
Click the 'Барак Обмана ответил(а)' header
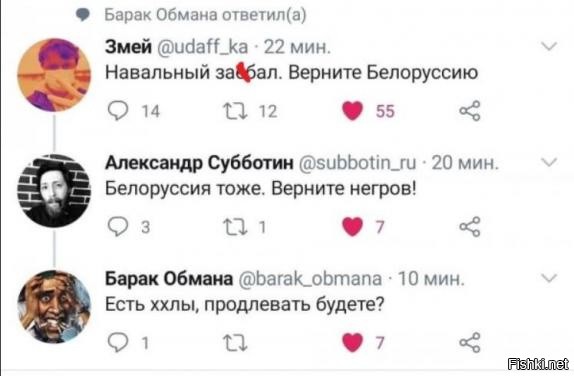205,15
